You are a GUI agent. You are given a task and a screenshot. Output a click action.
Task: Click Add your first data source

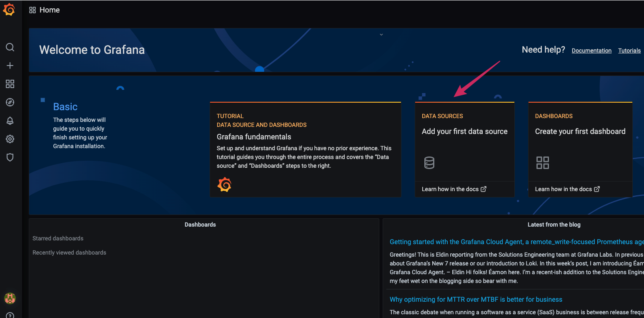pos(465,131)
